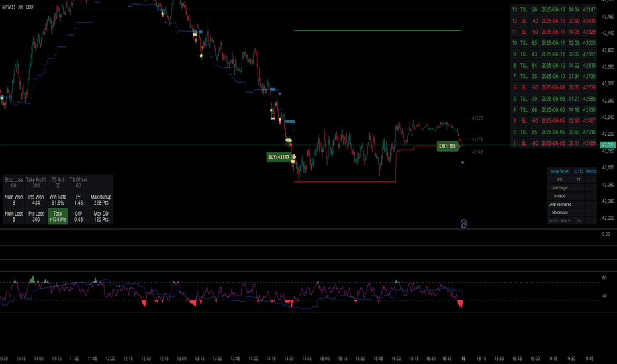The image size is (617, 364).
Task: Click the Take Profit 300 cell
Action: [36, 183]
